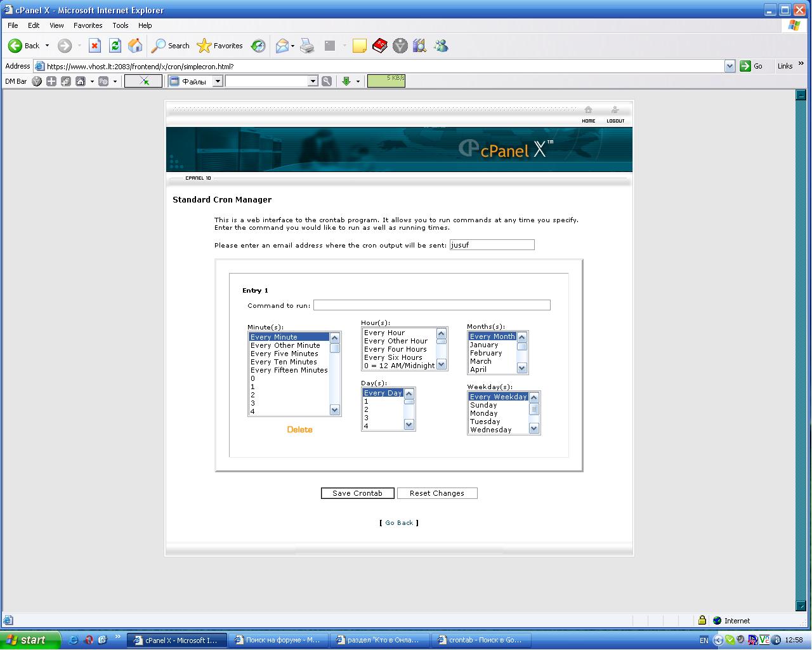Click the cPanel LOGOUT icon

615,110
